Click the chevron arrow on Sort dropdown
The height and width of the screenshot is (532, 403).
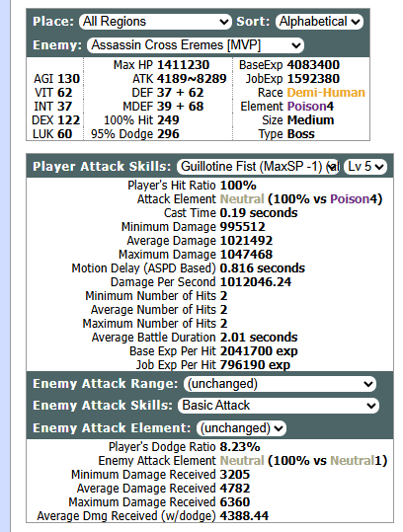click(356, 22)
